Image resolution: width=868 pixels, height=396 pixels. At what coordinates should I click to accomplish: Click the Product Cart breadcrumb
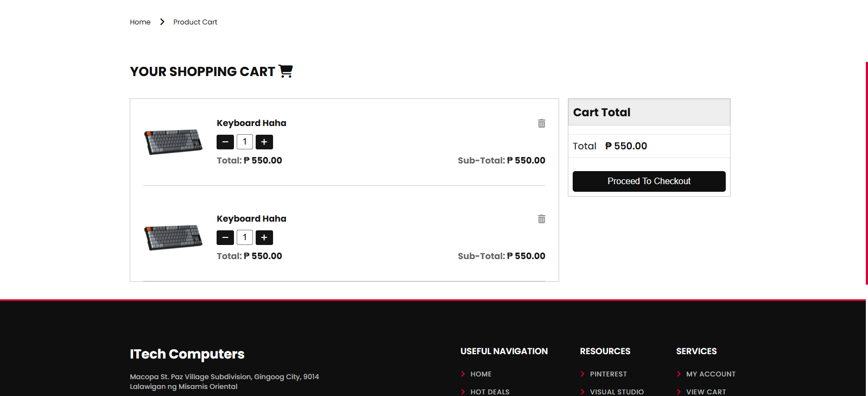195,22
